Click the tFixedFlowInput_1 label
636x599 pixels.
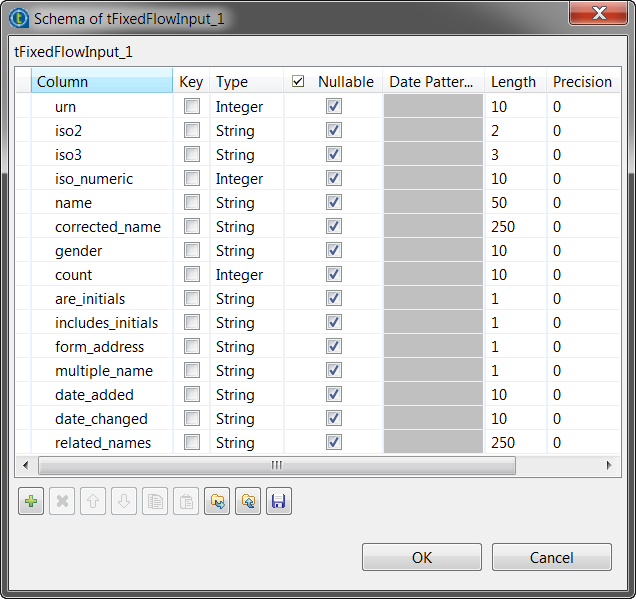click(73, 52)
